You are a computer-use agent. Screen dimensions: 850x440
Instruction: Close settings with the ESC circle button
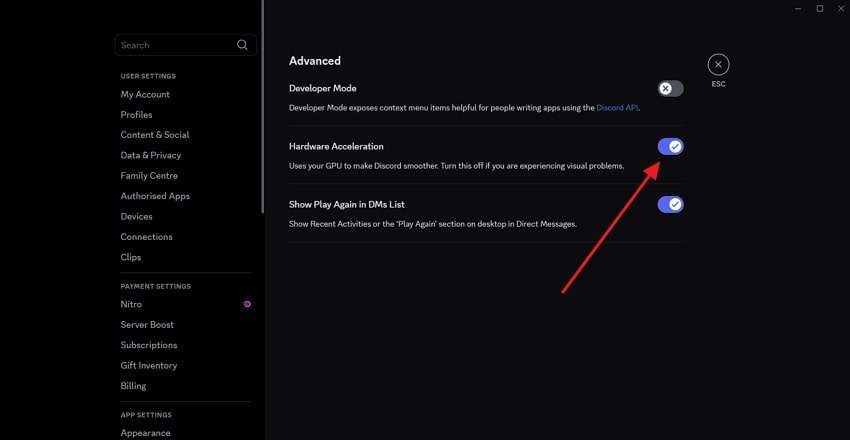[x=718, y=65]
